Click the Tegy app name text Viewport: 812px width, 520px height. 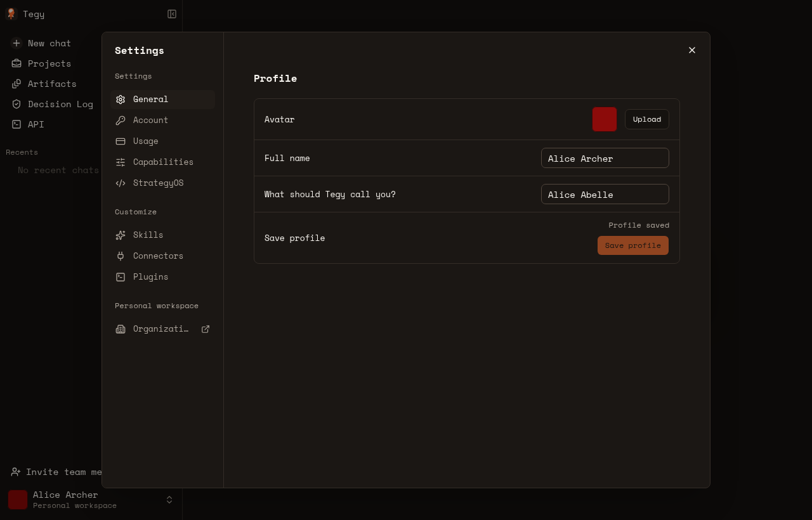[x=34, y=14]
